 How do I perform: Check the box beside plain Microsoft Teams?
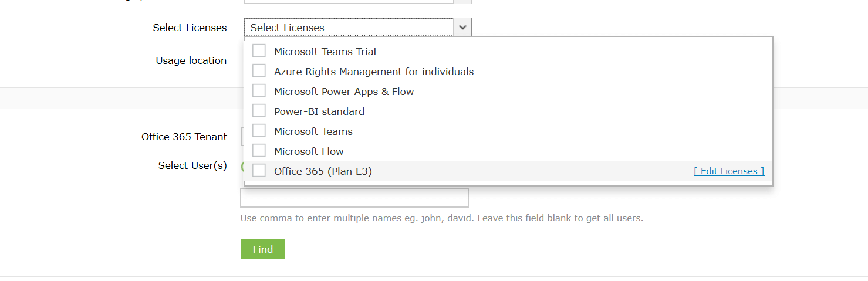pyautogui.click(x=259, y=131)
